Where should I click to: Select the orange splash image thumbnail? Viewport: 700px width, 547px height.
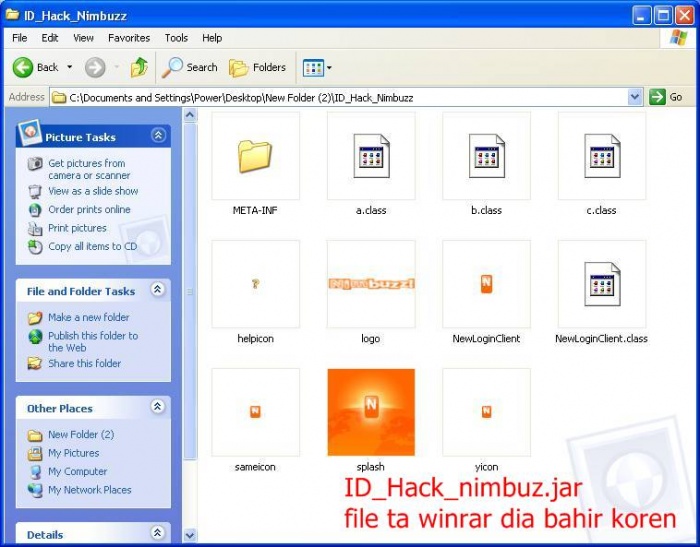point(371,412)
